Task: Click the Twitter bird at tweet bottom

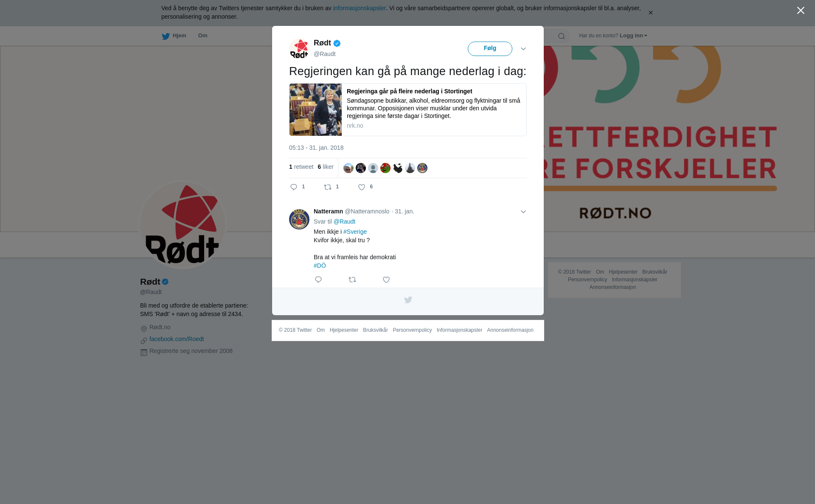Action: pyautogui.click(x=408, y=300)
